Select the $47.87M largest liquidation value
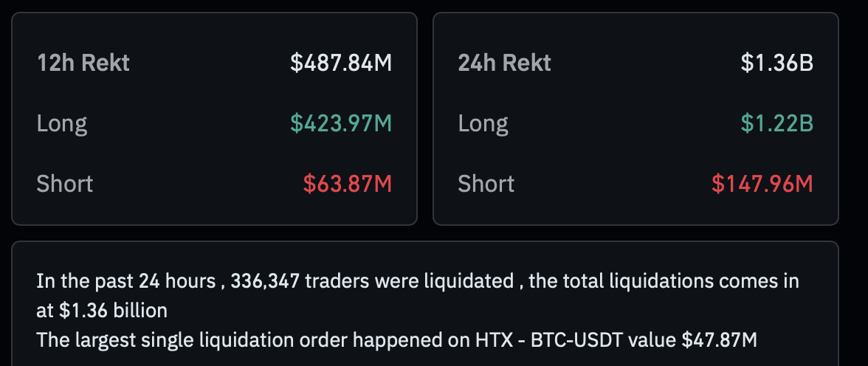 pyautogui.click(x=719, y=339)
